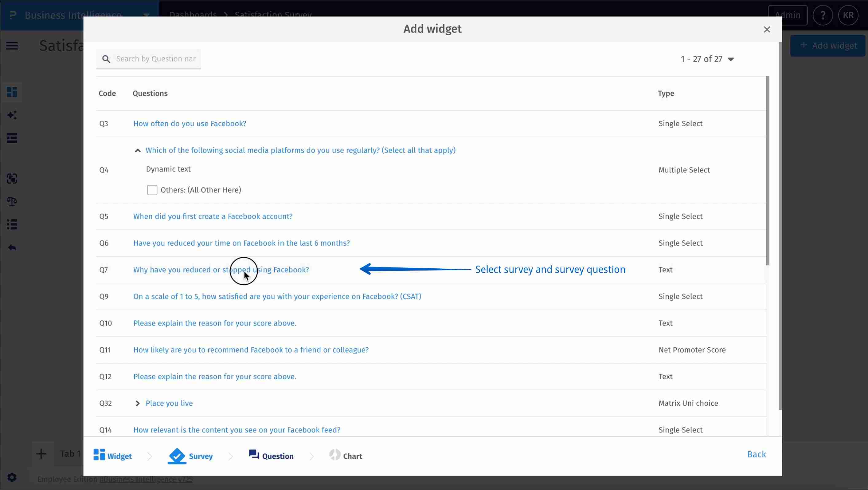Click the undo arrow icon in sidebar

point(12,247)
